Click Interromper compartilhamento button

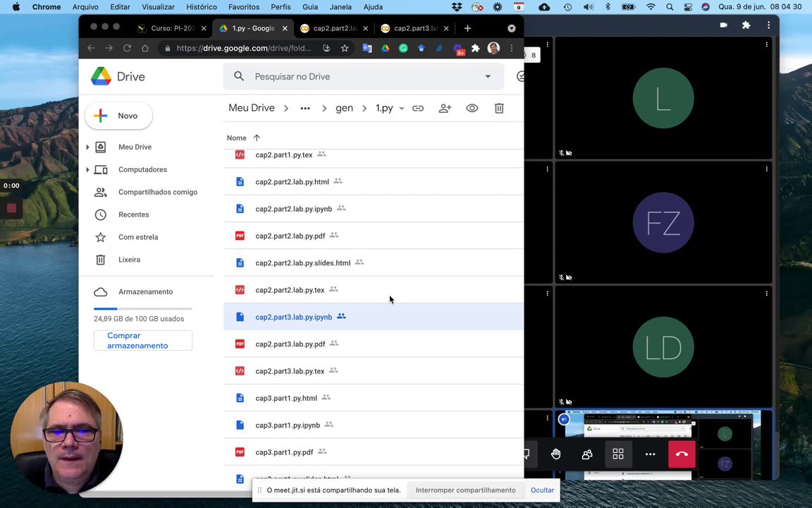pos(465,490)
